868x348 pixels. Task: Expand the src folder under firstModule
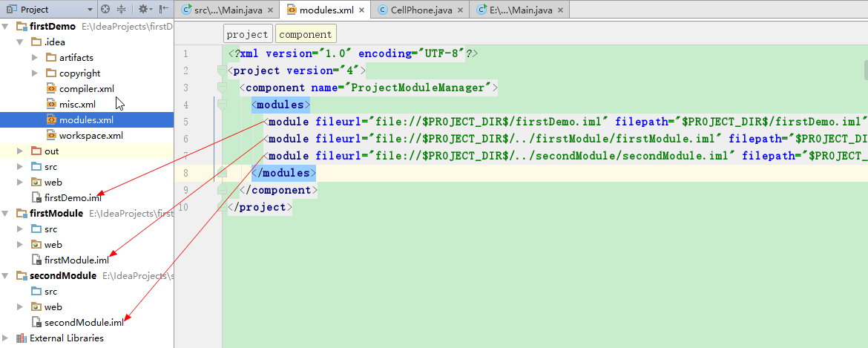[x=20, y=229]
